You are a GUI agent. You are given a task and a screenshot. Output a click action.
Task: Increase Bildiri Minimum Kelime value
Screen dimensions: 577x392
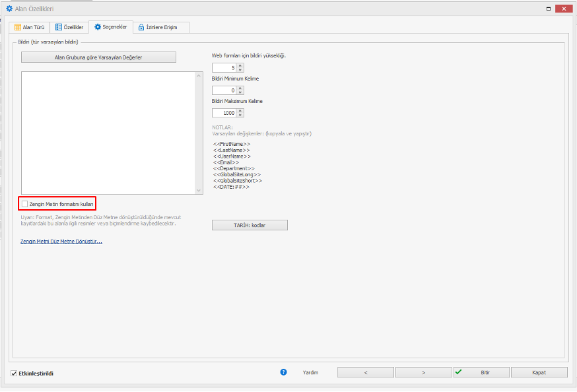coord(240,88)
